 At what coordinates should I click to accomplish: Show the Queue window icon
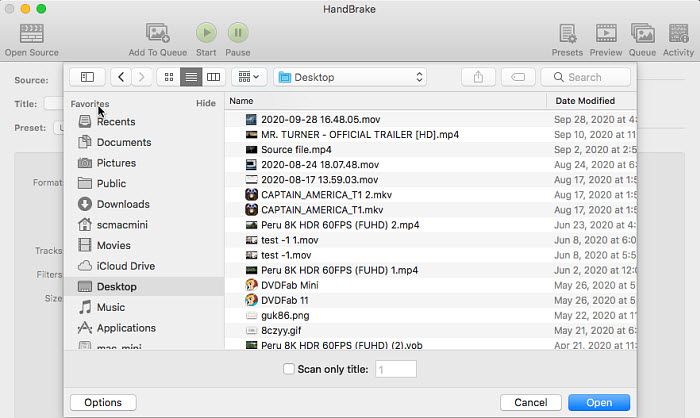(x=642, y=33)
